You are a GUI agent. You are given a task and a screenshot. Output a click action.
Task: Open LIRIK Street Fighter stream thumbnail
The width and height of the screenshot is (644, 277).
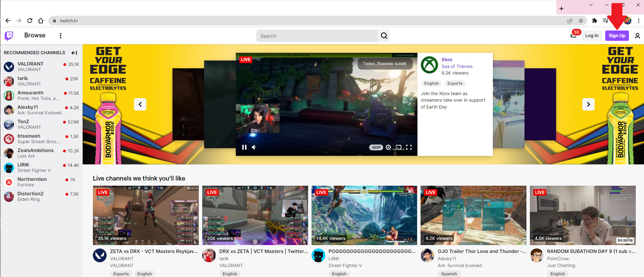[x=364, y=215]
